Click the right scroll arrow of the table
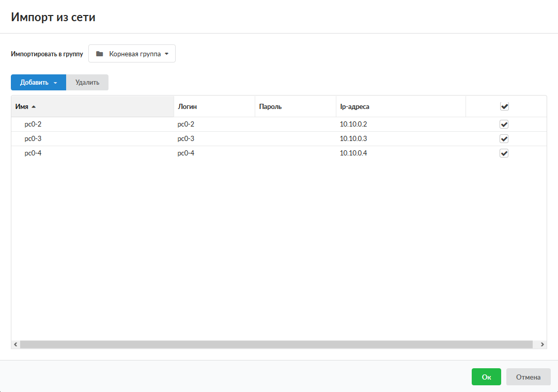Image resolution: width=558 pixels, height=392 pixels. tap(542, 344)
